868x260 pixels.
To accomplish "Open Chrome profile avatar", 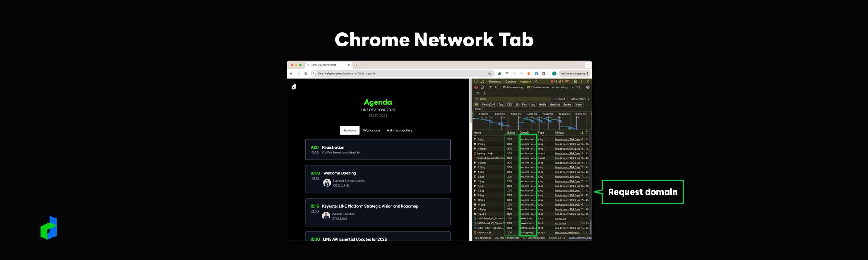I will point(554,74).
